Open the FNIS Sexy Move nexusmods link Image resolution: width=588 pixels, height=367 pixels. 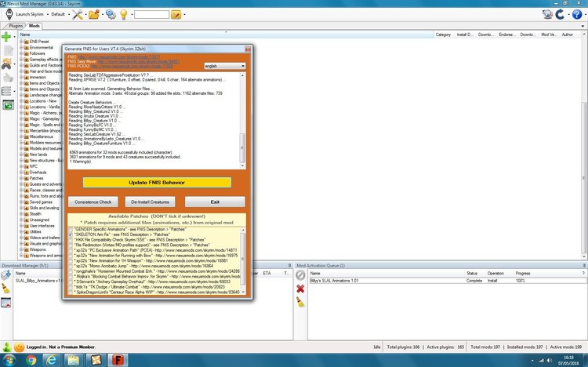click(138, 61)
